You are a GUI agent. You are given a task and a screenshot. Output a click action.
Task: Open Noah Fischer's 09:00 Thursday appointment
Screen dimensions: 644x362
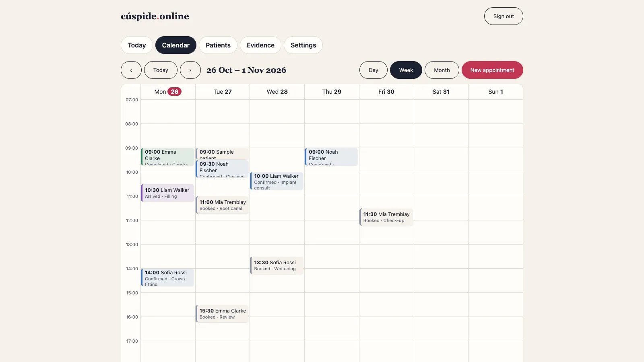click(x=331, y=157)
